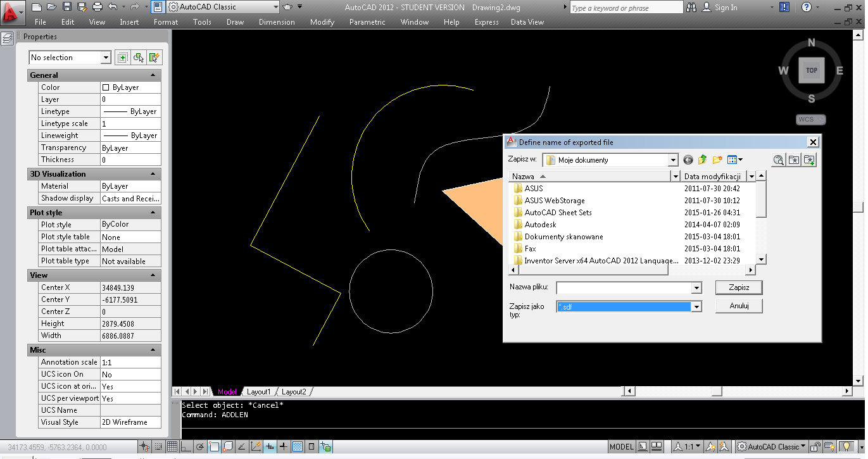This screenshot has width=868, height=459.
Task: Open the No selection dropdown in Properties
Action: pyautogui.click(x=106, y=58)
